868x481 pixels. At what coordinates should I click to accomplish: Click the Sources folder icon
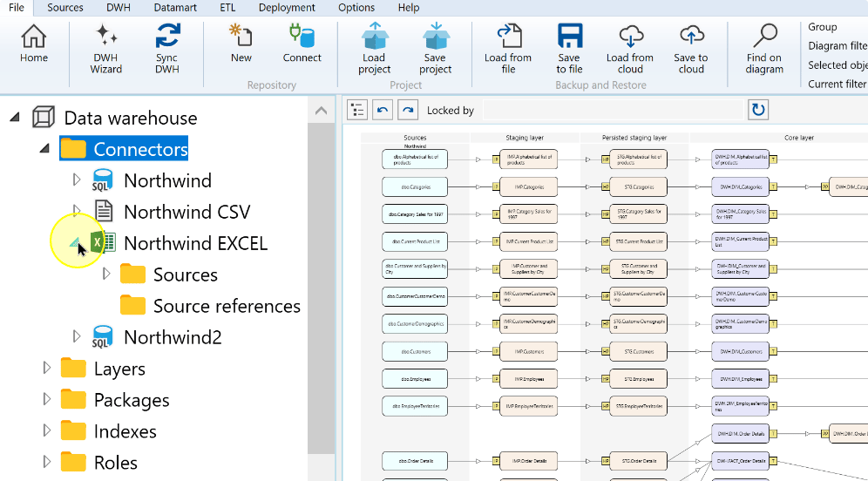[132, 274]
